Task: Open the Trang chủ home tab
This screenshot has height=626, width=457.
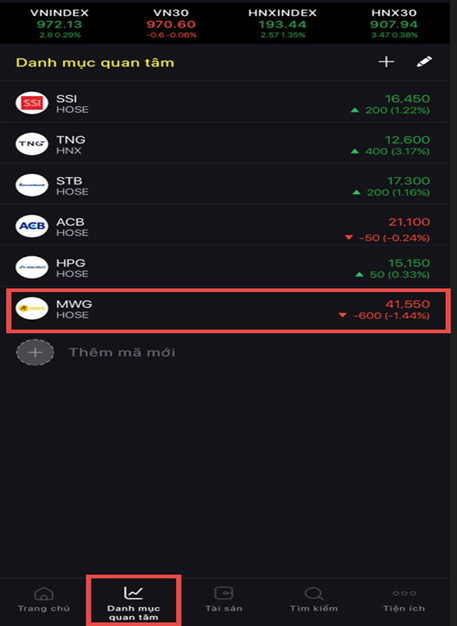Action: click(x=44, y=600)
